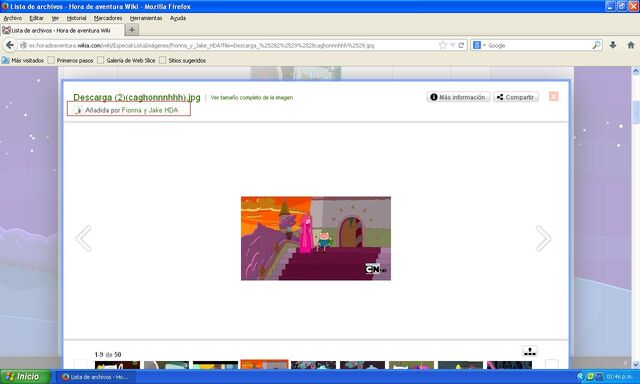Go back with the browser back arrow
This screenshot has height=384, width=640.
[x=10, y=45]
